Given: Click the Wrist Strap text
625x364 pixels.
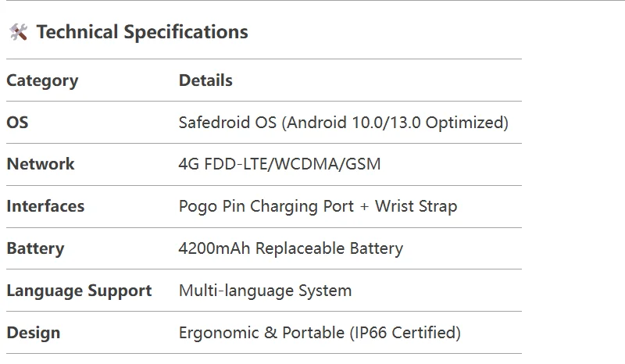Looking at the screenshot, I should [x=416, y=206].
